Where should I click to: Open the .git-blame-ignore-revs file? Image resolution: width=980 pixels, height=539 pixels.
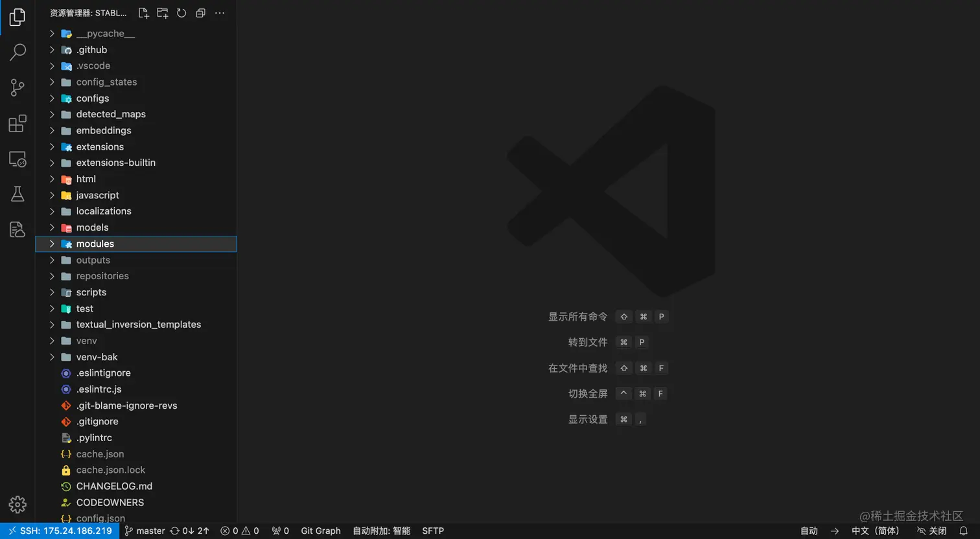[x=136, y=406]
